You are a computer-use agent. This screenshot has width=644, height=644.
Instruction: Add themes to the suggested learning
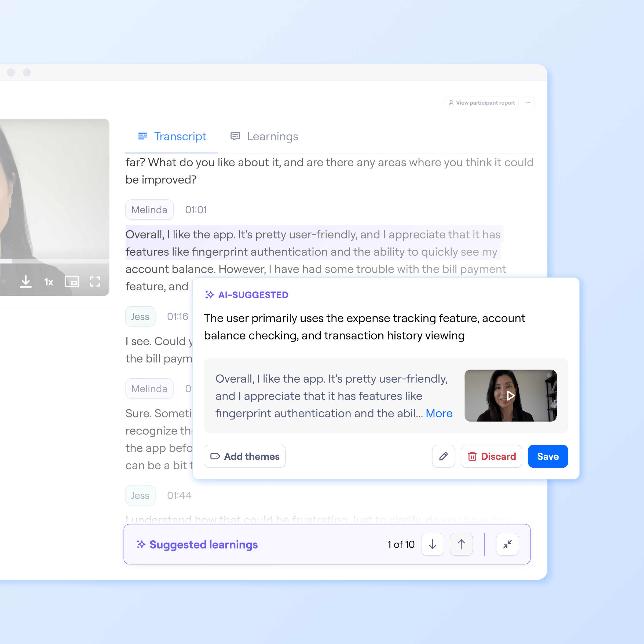click(244, 456)
